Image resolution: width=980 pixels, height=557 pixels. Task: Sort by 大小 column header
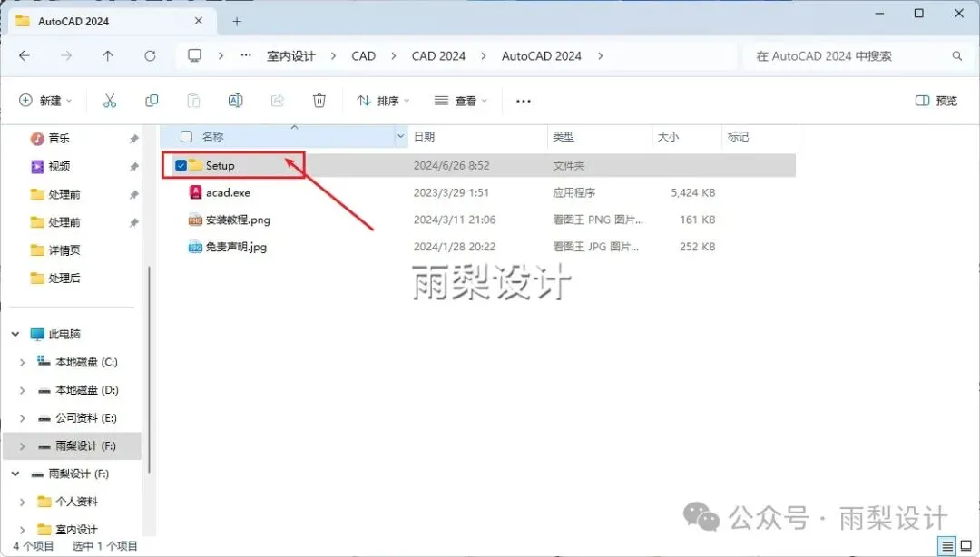click(687, 136)
